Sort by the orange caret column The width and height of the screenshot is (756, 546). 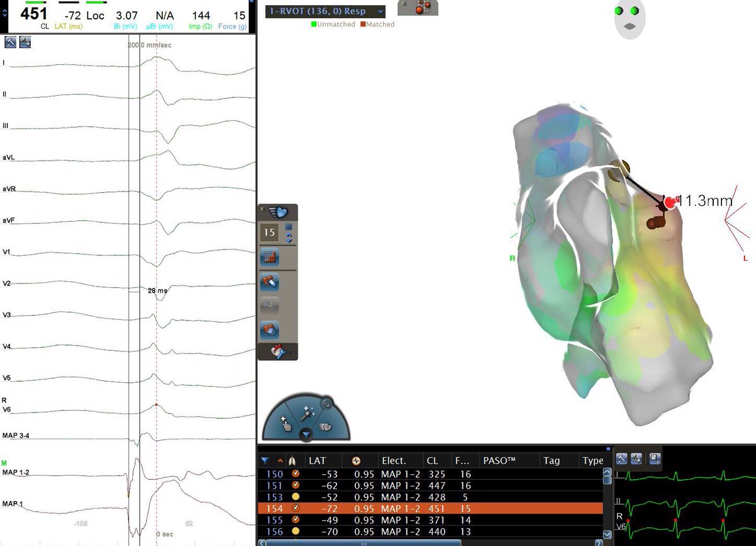click(x=280, y=460)
